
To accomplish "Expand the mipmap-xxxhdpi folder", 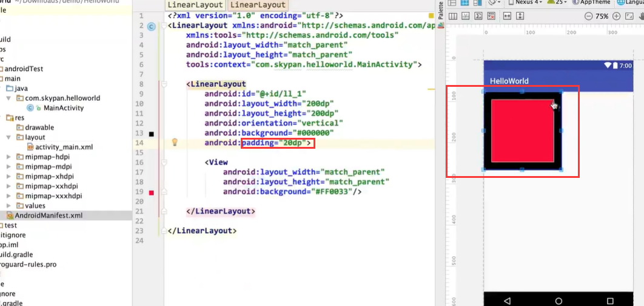I will (9, 195).
